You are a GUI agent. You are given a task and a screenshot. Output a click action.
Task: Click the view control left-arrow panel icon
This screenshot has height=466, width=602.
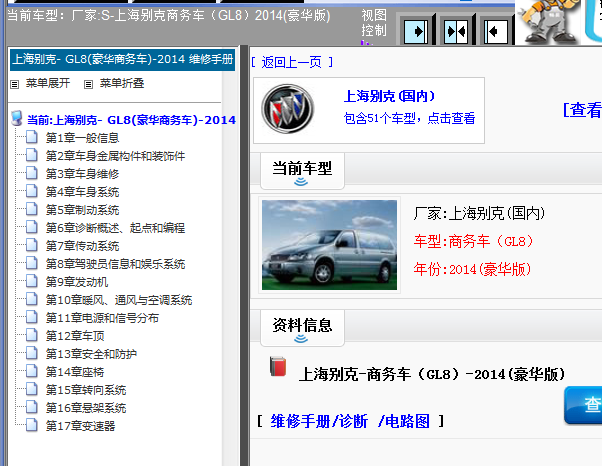pyautogui.click(x=496, y=31)
